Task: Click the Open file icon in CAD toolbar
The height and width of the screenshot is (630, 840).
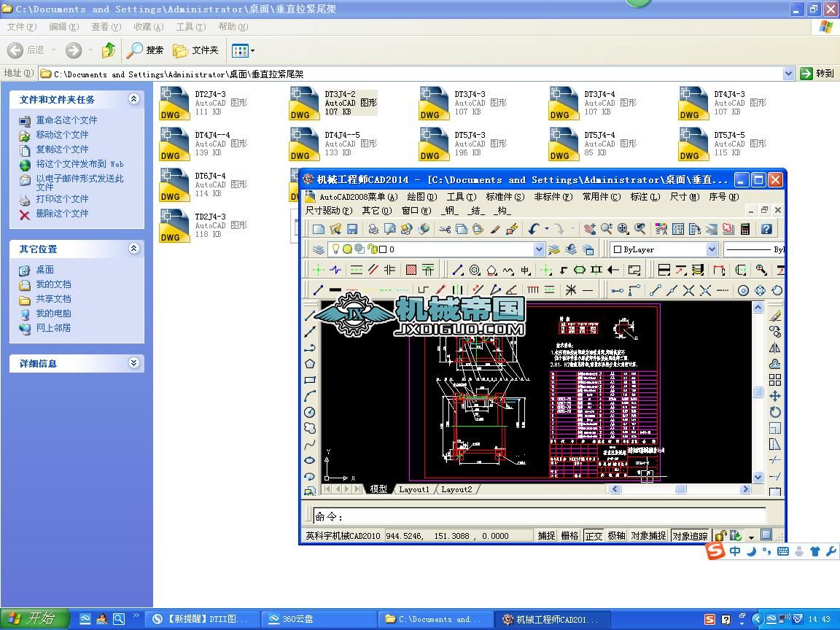Action: tap(335, 229)
